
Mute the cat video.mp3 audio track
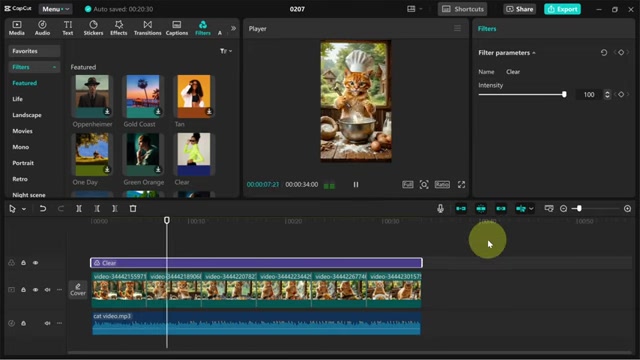(x=47, y=323)
